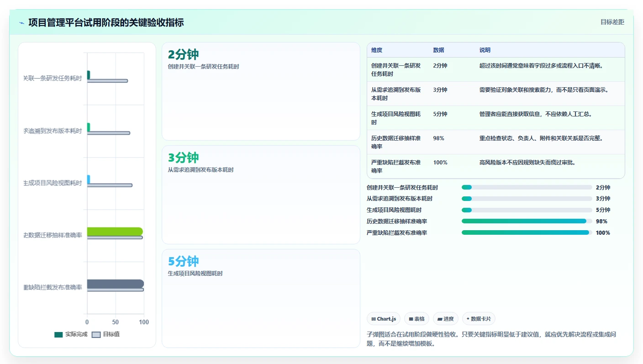Viewport: 643px width, 364px height.
Task: Click the 5分钟 value beside the progress bar
Action: point(603,210)
